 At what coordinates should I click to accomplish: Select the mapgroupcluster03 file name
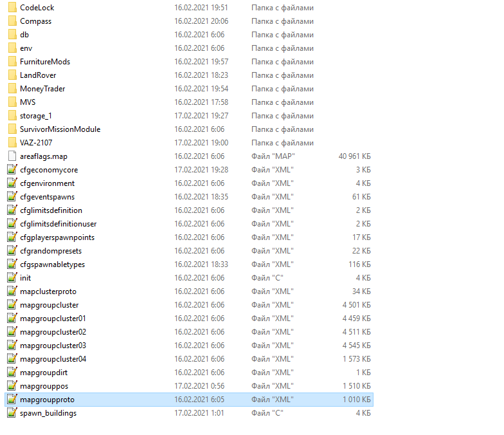click(x=53, y=346)
